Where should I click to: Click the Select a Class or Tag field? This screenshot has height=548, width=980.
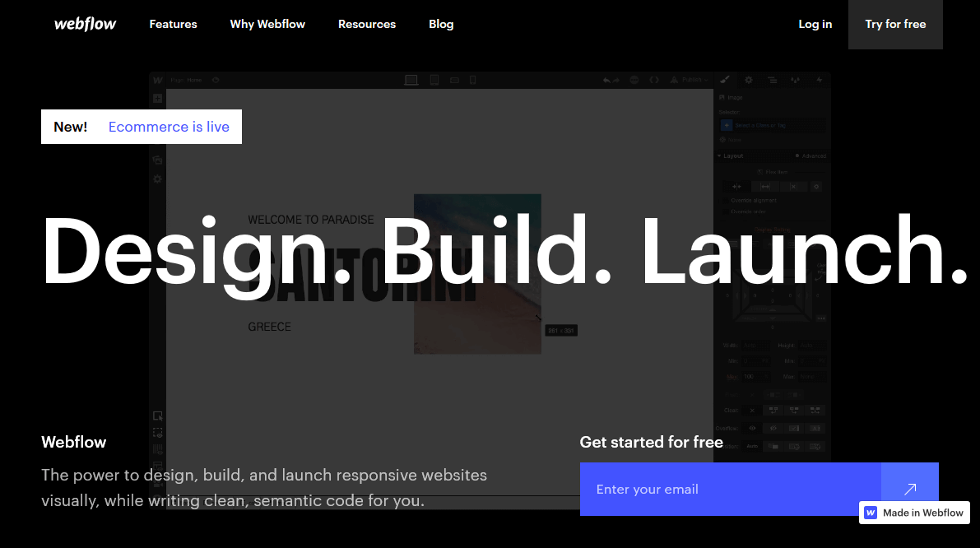(x=773, y=126)
